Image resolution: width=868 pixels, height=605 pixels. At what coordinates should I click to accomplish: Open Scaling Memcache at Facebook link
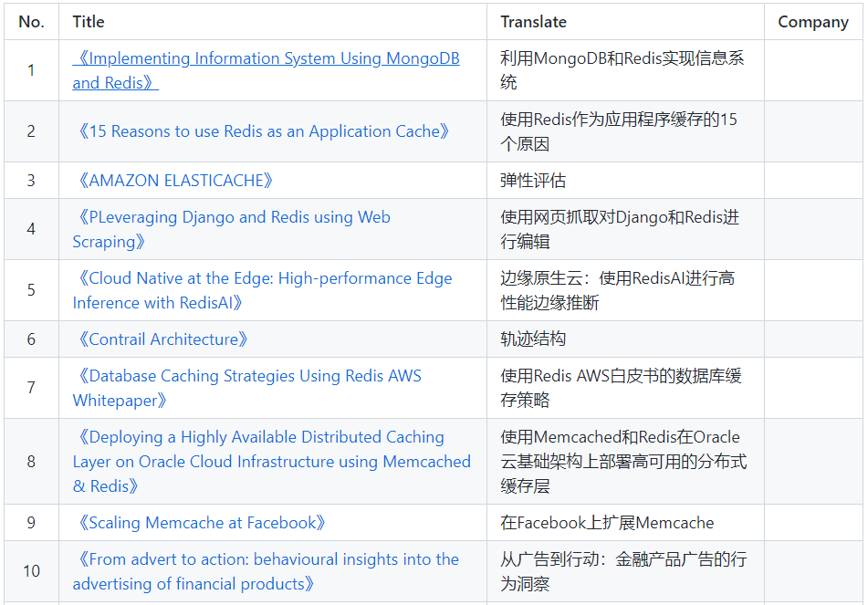click(199, 523)
